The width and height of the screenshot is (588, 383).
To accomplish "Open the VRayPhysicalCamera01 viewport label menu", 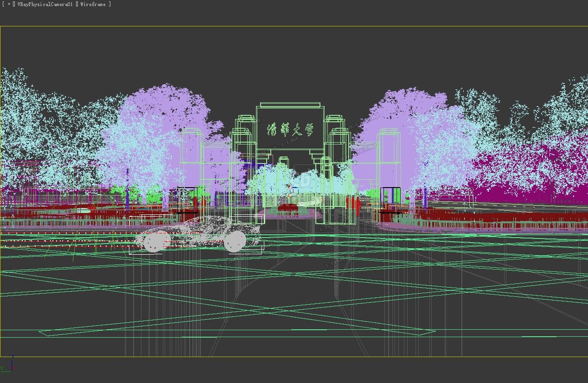I will coord(45,4).
